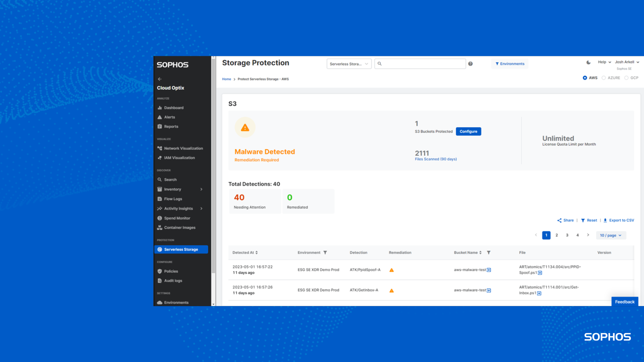This screenshot has height=362, width=644.
Task: Click the Bucket Name column filter icon
Action: (489, 253)
